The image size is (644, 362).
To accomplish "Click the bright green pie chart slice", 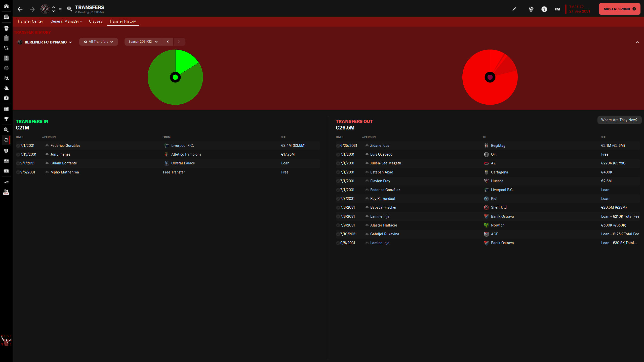I will (184, 61).
